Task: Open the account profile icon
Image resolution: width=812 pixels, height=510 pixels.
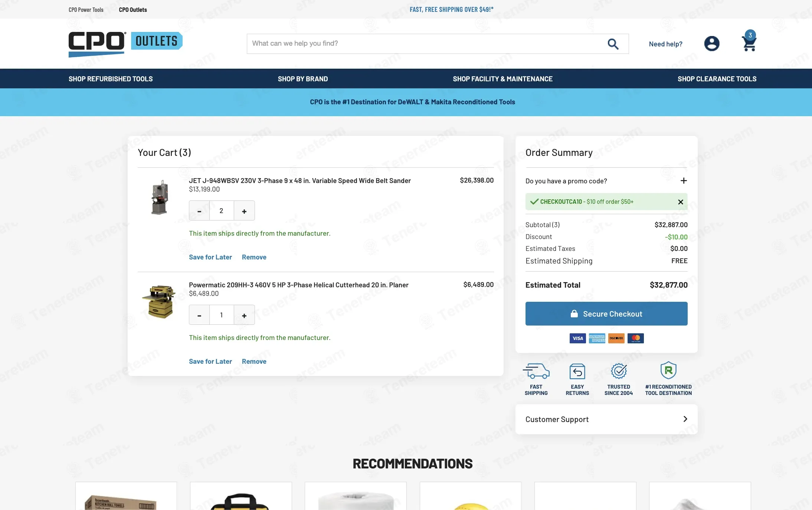Action: pyautogui.click(x=711, y=44)
